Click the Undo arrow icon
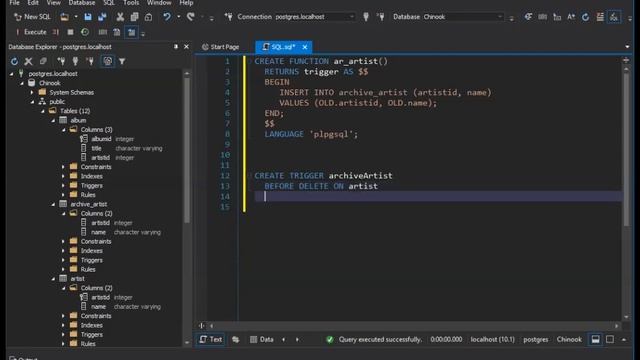Viewport: 640px width, 360px height. pyautogui.click(x=167, y=17)
